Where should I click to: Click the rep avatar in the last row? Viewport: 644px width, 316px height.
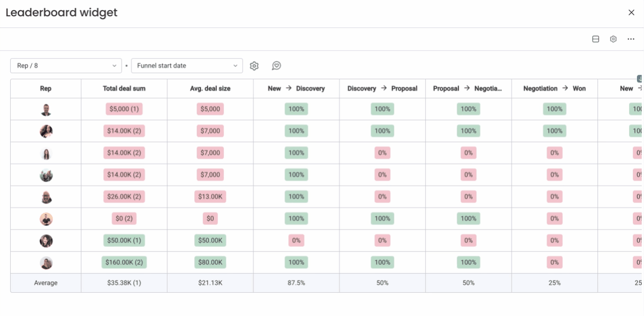point(46,263)
